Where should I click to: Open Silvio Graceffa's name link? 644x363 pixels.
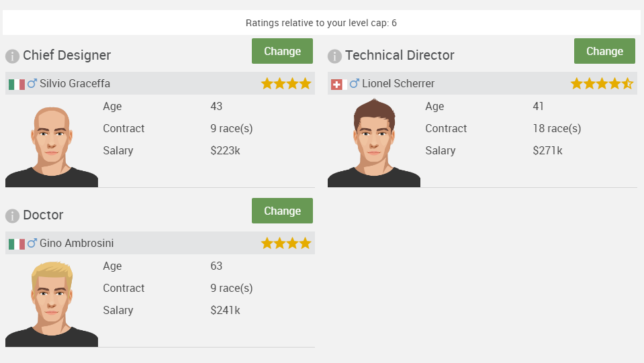coord(75,83)
